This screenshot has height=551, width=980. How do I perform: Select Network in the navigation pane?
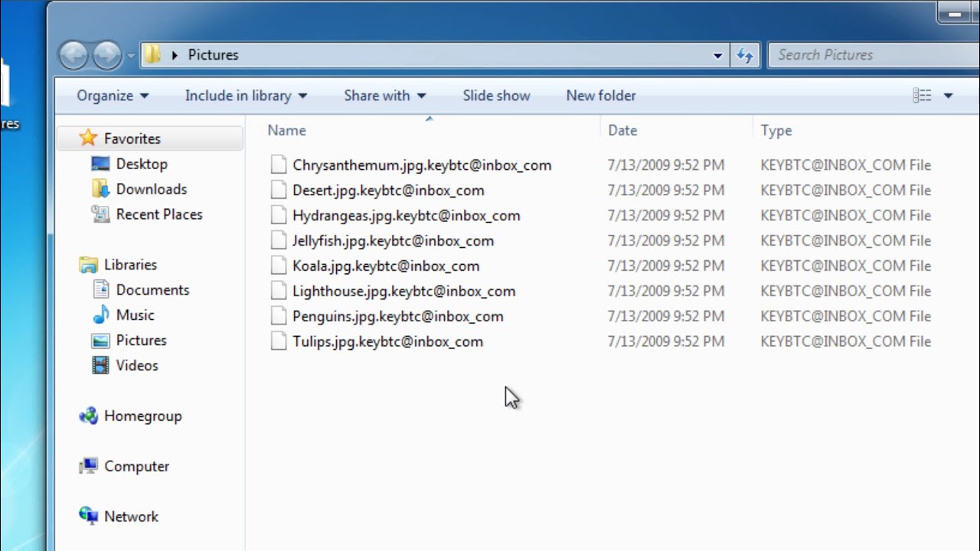pos(131,517)
